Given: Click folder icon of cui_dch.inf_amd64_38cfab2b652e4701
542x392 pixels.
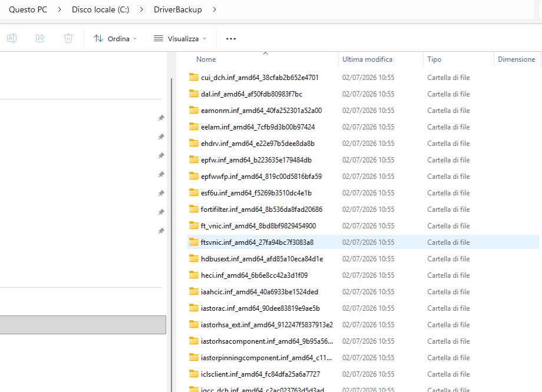Looking at the screenshot, I should pyautogui.click(x=194, y=77).
